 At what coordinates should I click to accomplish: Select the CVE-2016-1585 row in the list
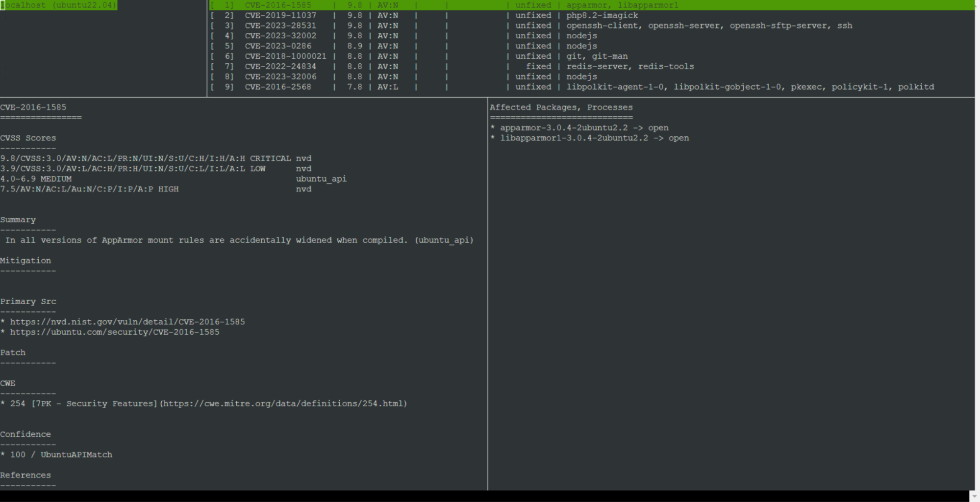[278, 5]
